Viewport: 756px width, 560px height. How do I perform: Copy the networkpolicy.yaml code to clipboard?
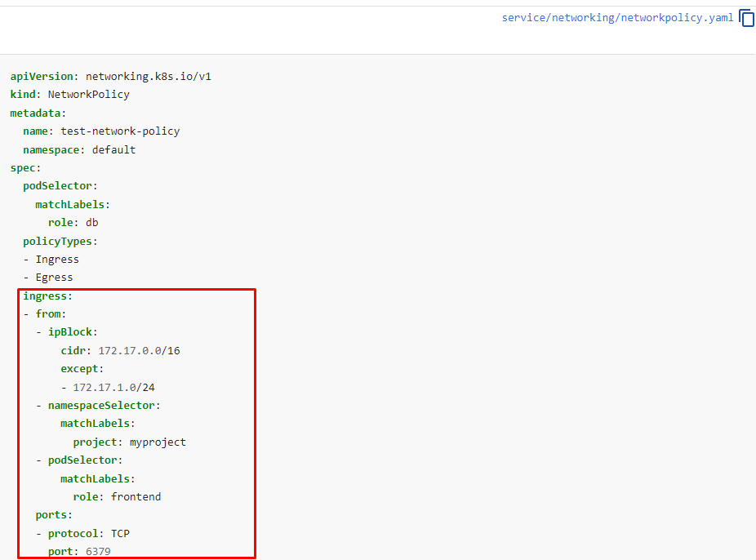point(746,18)
